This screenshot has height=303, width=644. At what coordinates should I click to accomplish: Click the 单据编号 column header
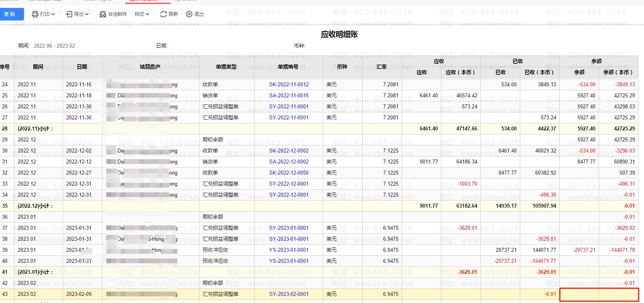[288, 67]
